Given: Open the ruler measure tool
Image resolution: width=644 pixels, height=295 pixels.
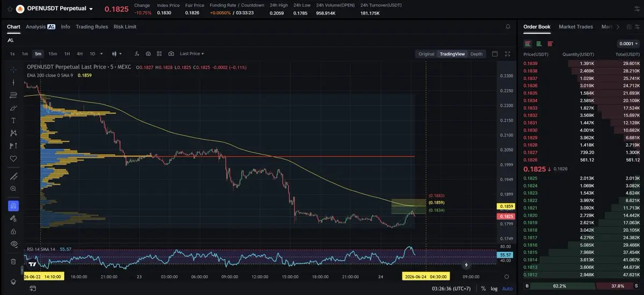Looking at the screenshot, I should (13, 176).
